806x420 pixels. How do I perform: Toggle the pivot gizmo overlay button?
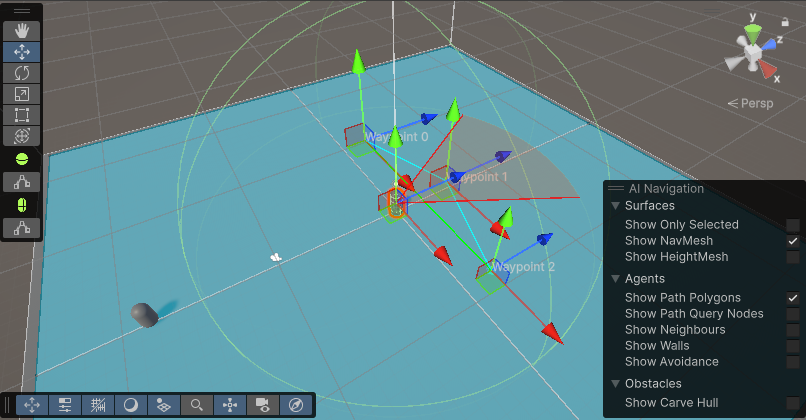pyautogui.click(x=230, y=405)
